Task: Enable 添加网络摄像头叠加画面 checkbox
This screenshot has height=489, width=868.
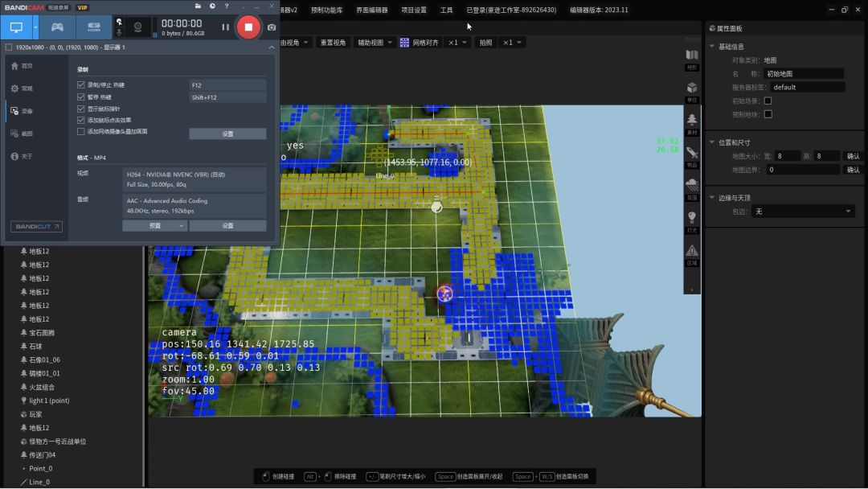Action: [80, 131]
